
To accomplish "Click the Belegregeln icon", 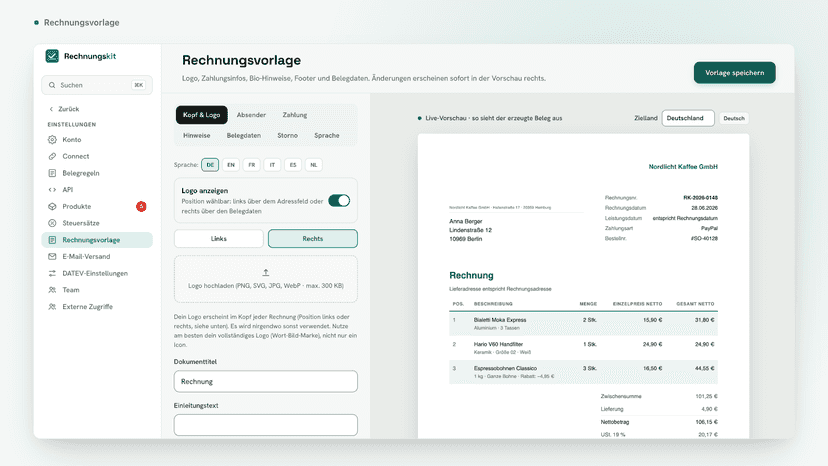I will pos(52,173).
